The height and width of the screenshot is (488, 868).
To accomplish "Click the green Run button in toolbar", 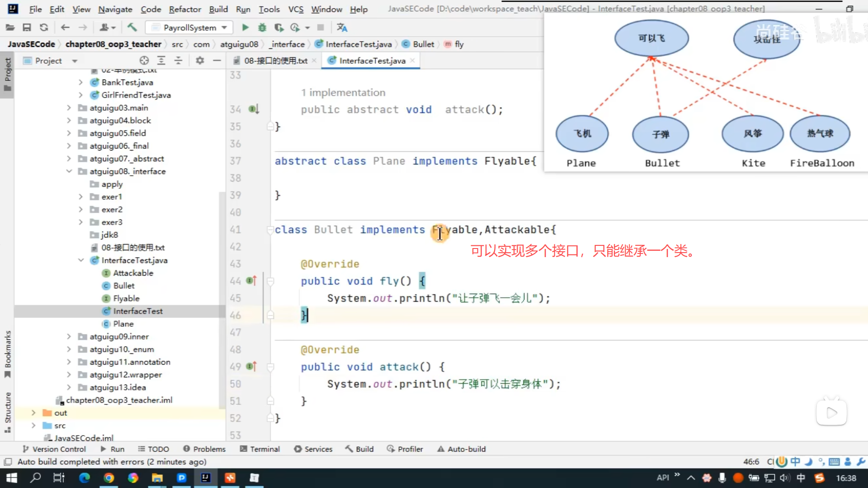I will 245,28.
